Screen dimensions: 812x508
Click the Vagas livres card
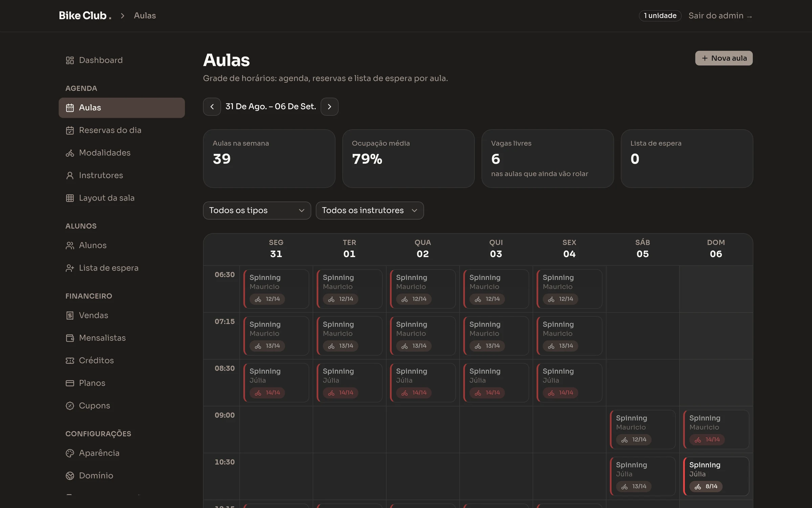pos(547,158)
